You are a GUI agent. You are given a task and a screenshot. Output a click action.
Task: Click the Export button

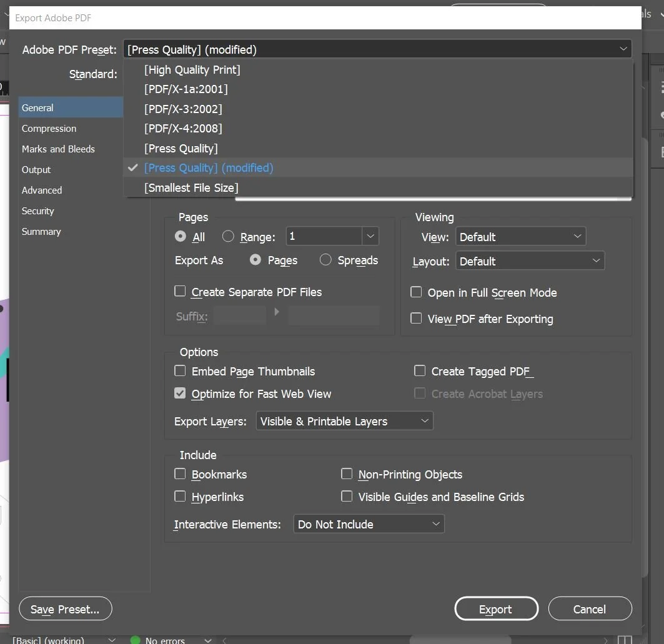coord(497,609)
